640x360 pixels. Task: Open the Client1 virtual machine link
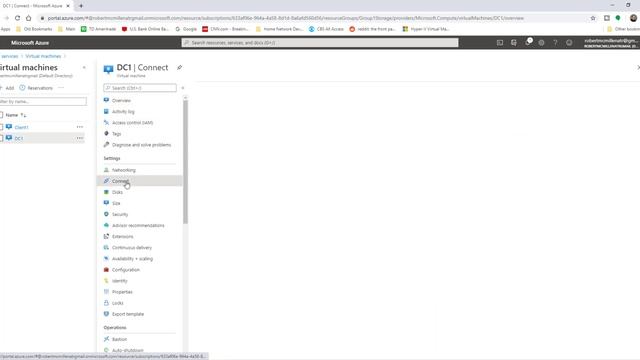[x=21, y=127]
